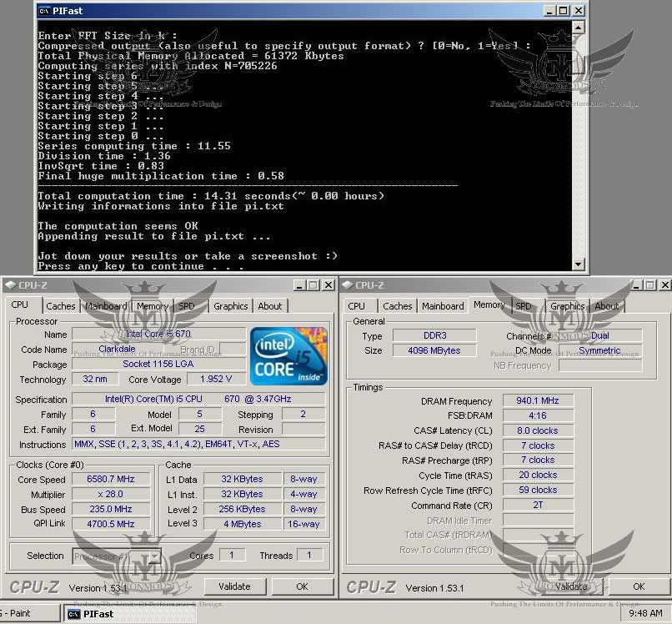The height and width of the screenshot is (624, 672).
Task: Click the 'Series computing time : 11.55' line
Action: pos(134,146)
